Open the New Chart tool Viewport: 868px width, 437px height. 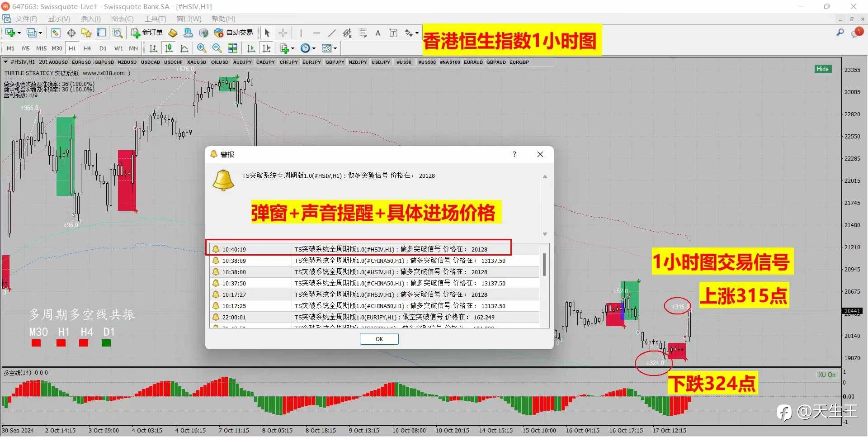(x=10, y=33)
